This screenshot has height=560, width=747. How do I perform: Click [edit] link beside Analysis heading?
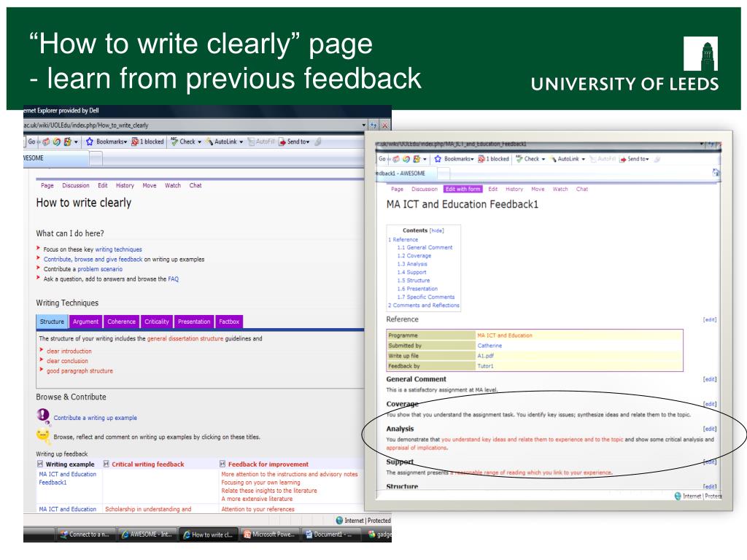click(x=709, y=429)
